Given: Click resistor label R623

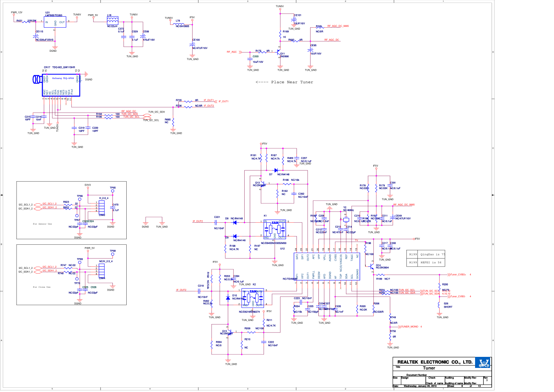Looking at the screenshot, I should pyautogui.click(x=66, y=202).
